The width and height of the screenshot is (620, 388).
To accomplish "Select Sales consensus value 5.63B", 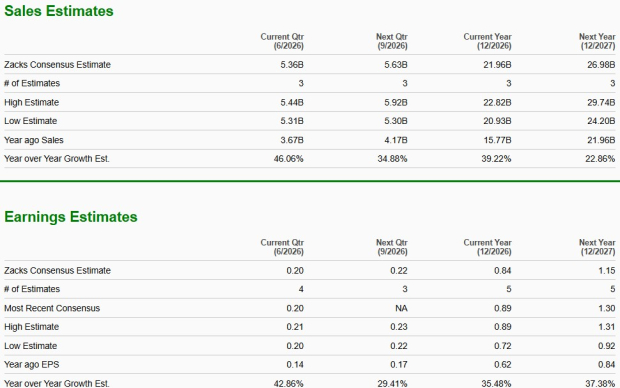I will (396, 64).
